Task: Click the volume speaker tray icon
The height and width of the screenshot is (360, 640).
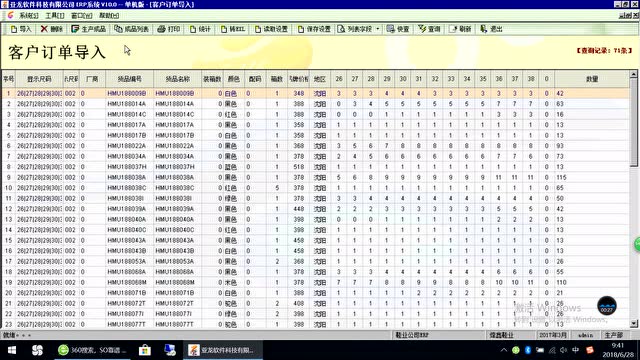Action: coord(564,350)
